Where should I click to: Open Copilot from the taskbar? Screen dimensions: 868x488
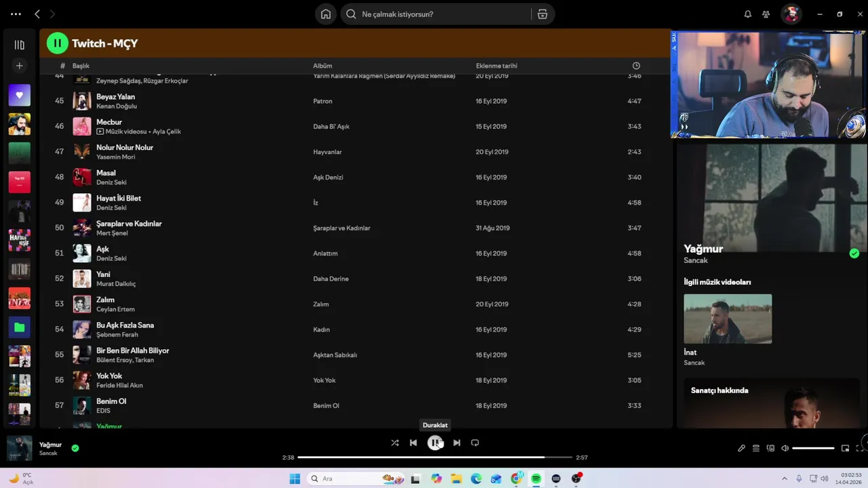coord(436,479)
